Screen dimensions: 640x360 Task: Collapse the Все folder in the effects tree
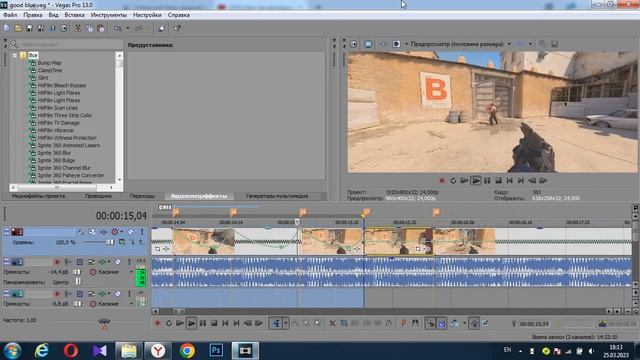click(15, 55)
